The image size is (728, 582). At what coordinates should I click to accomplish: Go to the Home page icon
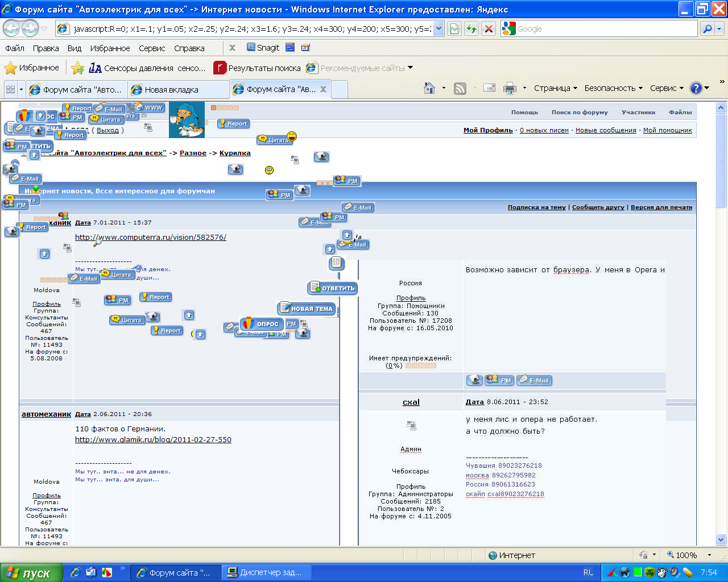coord(429,88)
